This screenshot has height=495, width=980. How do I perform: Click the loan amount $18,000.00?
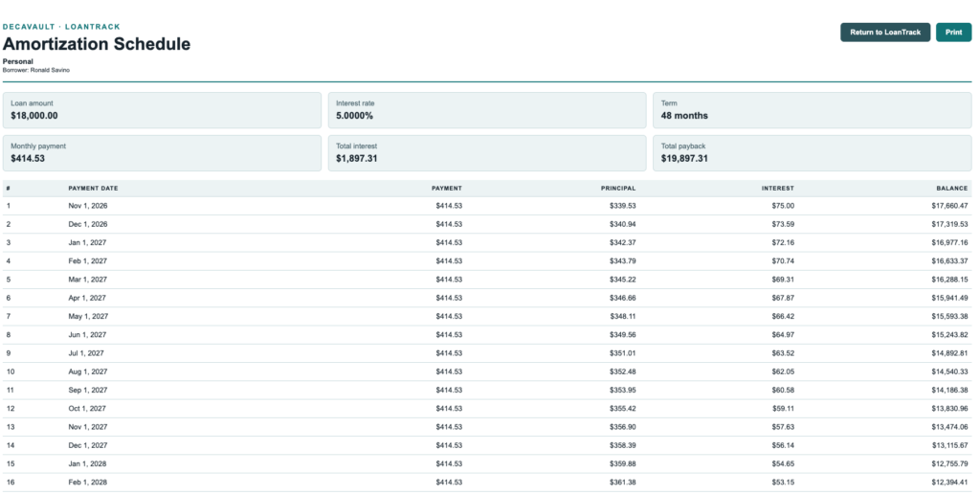[34, 116]
